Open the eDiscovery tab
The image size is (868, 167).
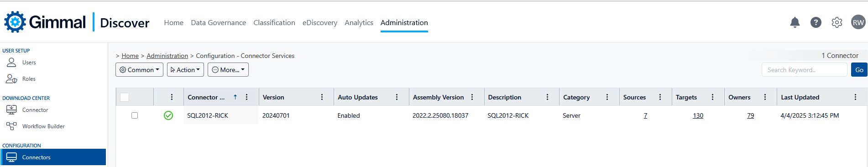point(320,22)
